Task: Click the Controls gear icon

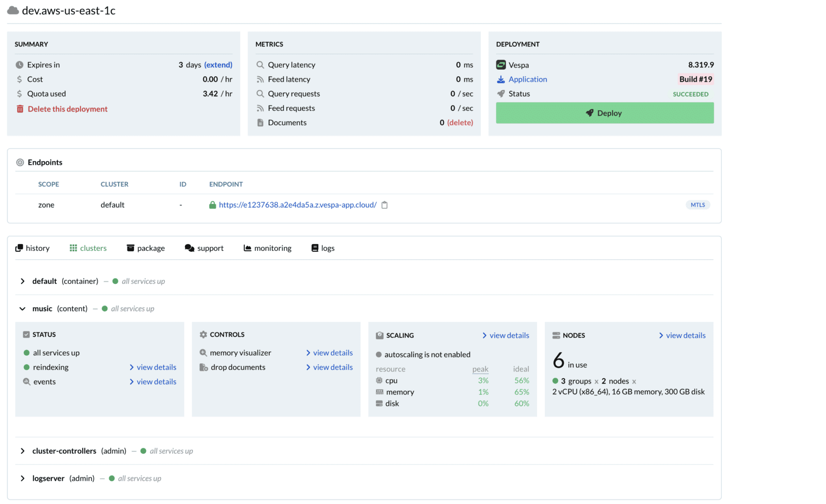Action: tap(203, 335)
